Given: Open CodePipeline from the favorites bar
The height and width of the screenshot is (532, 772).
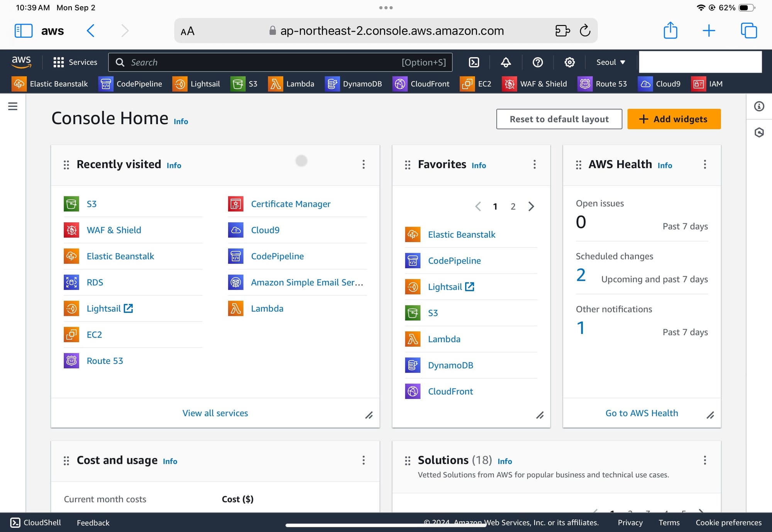Looking at the screenshot, I should pos(130,84).
